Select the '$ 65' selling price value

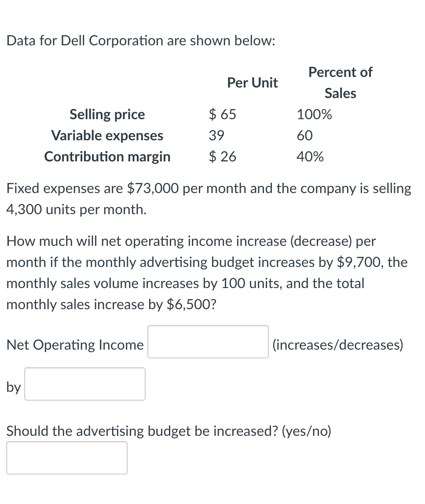(x=222, y=114)
